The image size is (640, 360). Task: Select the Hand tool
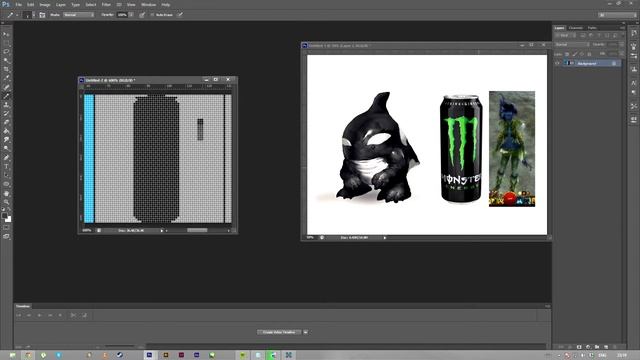click(x=6, y=193)
